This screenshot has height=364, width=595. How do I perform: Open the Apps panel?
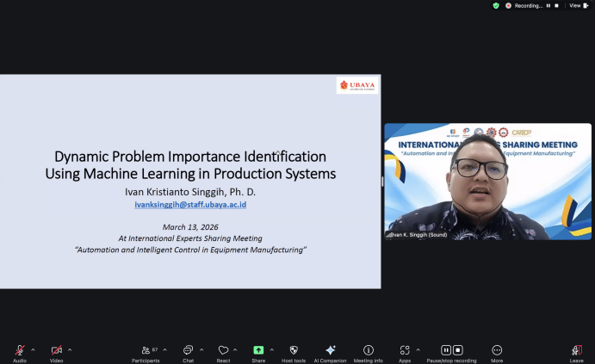[x=405, y=354]
